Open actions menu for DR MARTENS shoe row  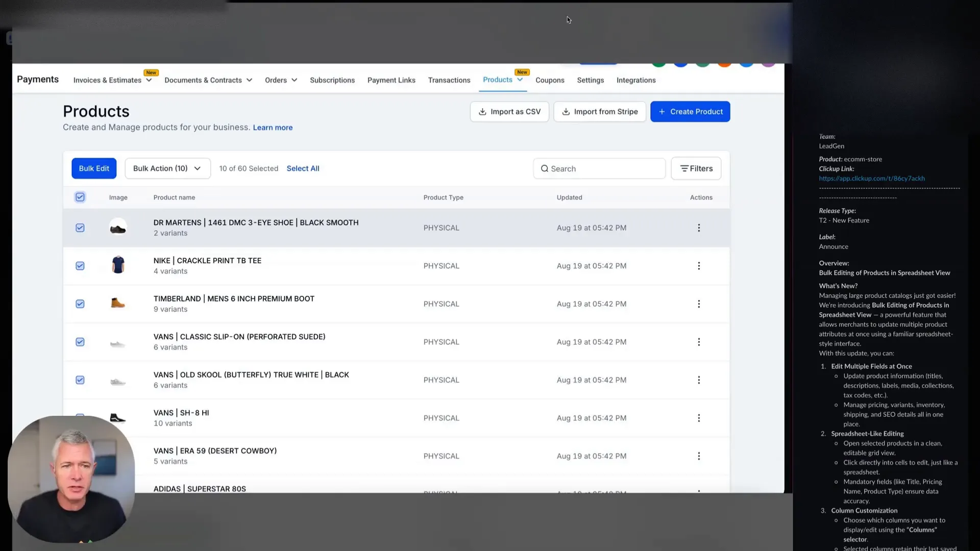click(699, 228)
